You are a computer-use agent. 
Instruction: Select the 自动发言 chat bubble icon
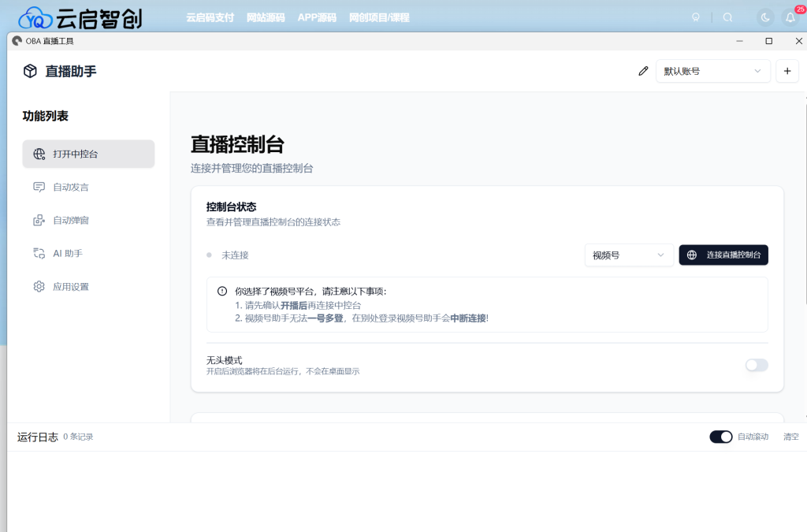(x=39, y=187)
